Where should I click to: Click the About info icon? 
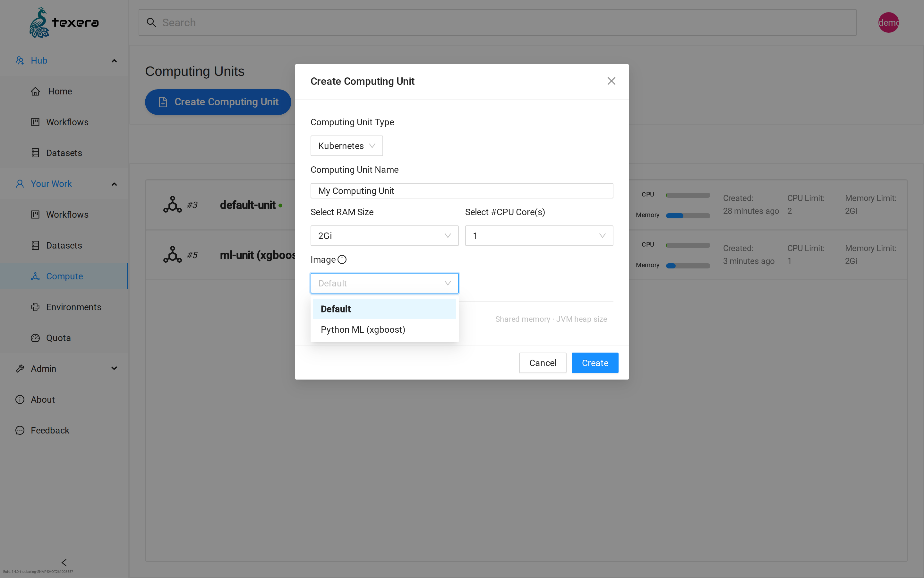20,399
